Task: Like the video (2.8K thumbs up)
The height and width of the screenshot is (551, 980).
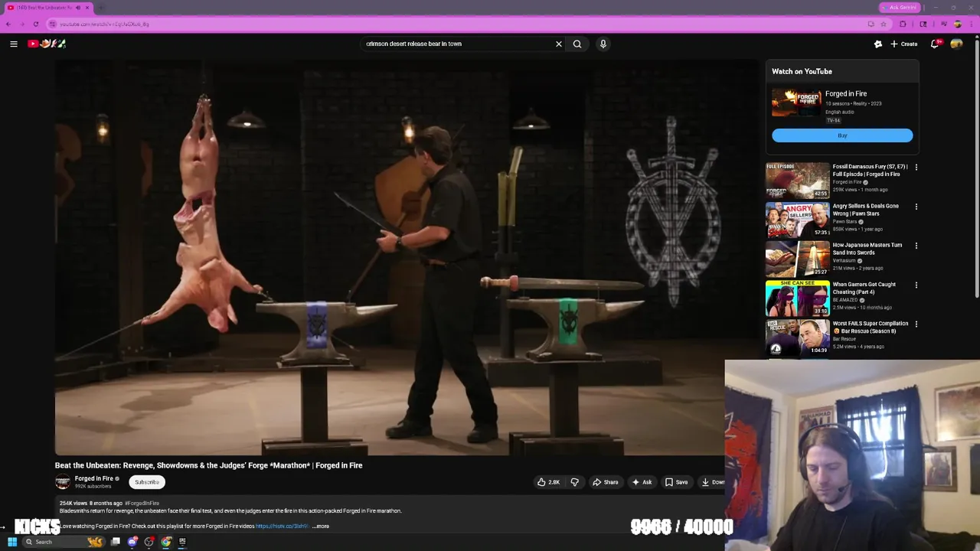Action: point(548,482)
